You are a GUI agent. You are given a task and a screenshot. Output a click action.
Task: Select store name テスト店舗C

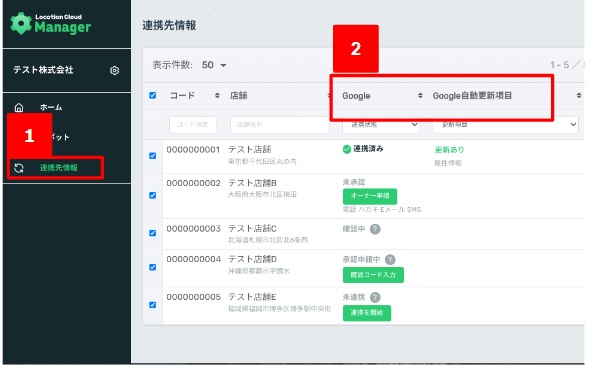252,229
